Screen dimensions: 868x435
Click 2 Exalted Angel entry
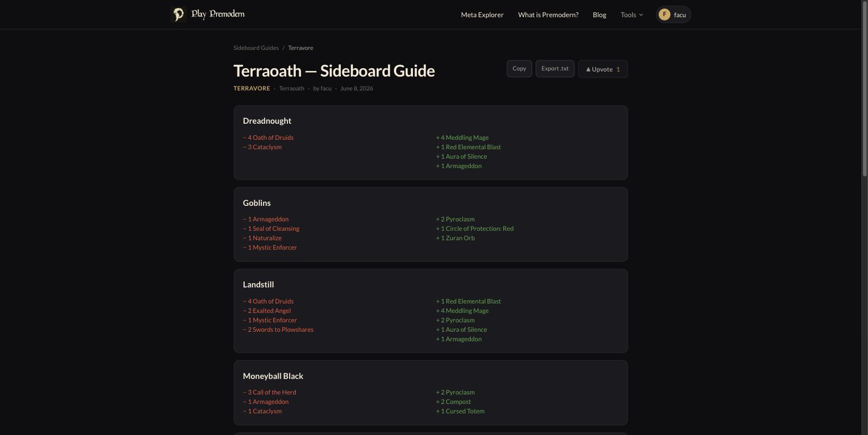pyautogui.click(x=266, y=311)
